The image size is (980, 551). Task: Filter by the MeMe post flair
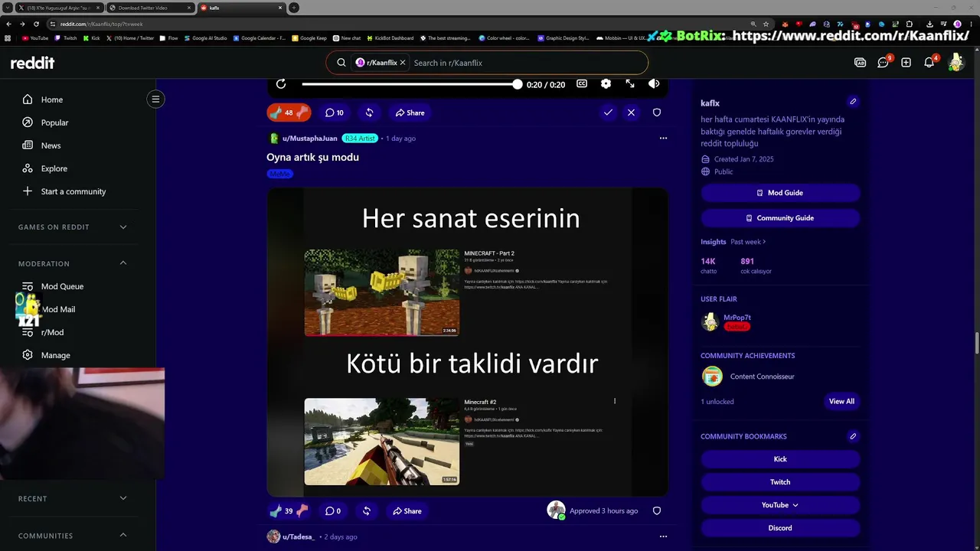coord(280,174)
